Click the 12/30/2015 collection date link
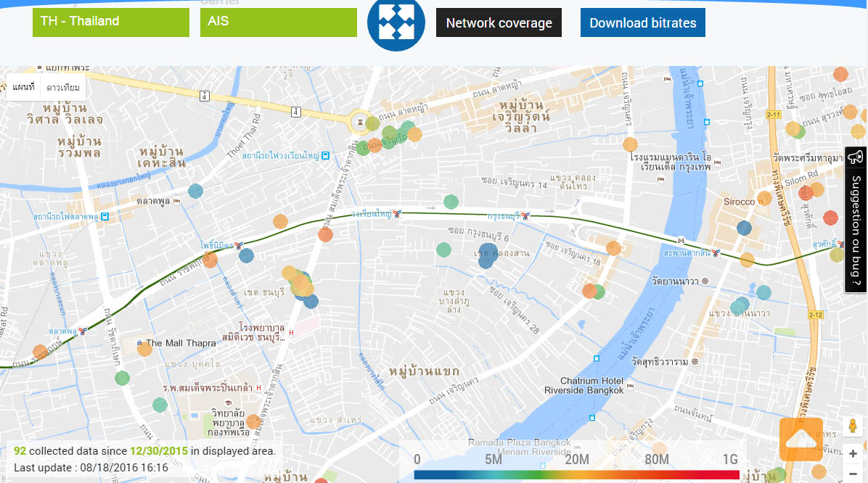This screenshot has width=868, height=483. pyautogui.click(x=159, y=451)
